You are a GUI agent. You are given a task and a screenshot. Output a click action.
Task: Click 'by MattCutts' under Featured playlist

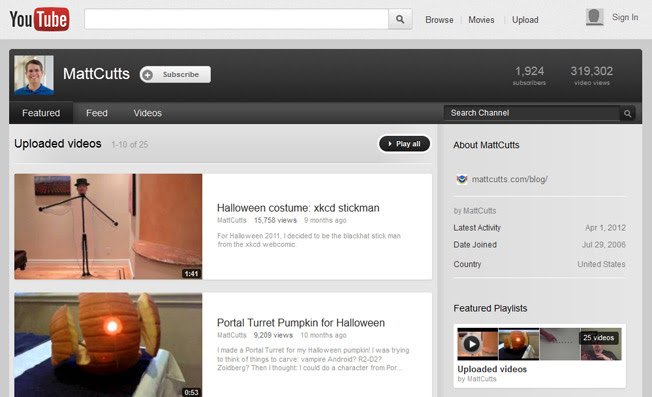[x=477, y=379]
